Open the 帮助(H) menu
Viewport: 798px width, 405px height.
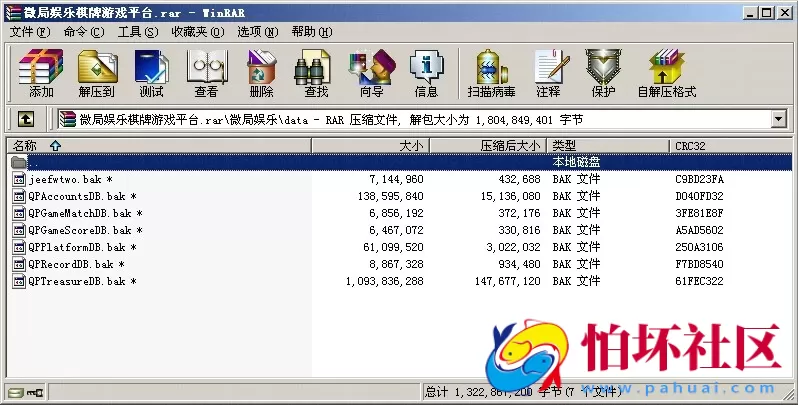click(312, 32)
